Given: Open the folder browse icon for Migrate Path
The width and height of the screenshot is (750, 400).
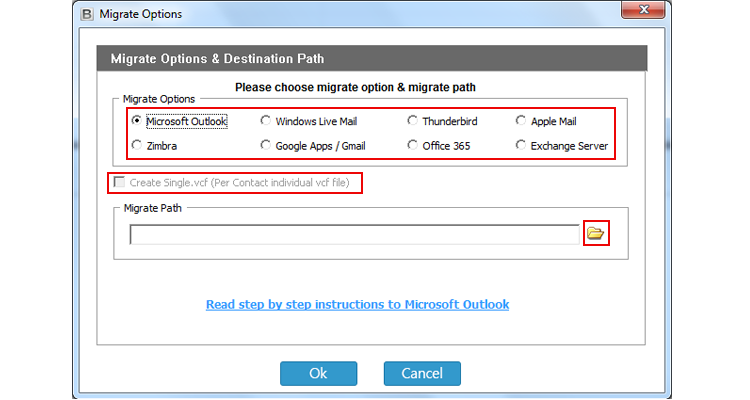Looking at the screenshot, I should [x=596, y=233].
